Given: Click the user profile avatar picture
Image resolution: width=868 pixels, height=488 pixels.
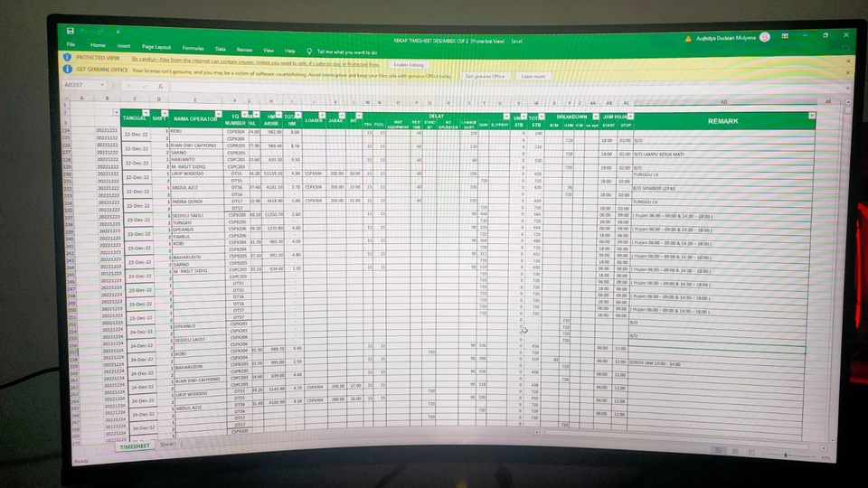Looking at the screenshot, I should tap(765, 37).
